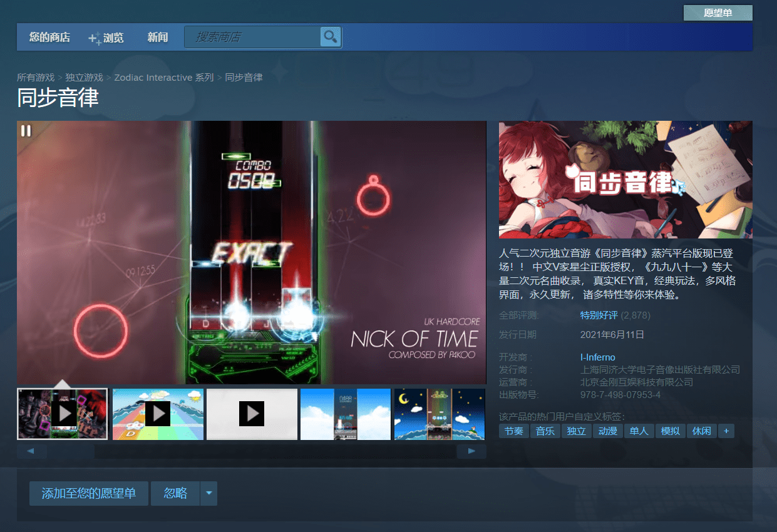This screenshot has width=777, height=532.
Task: Click 添加至您的愿望单 button
Action: [89, 493]
